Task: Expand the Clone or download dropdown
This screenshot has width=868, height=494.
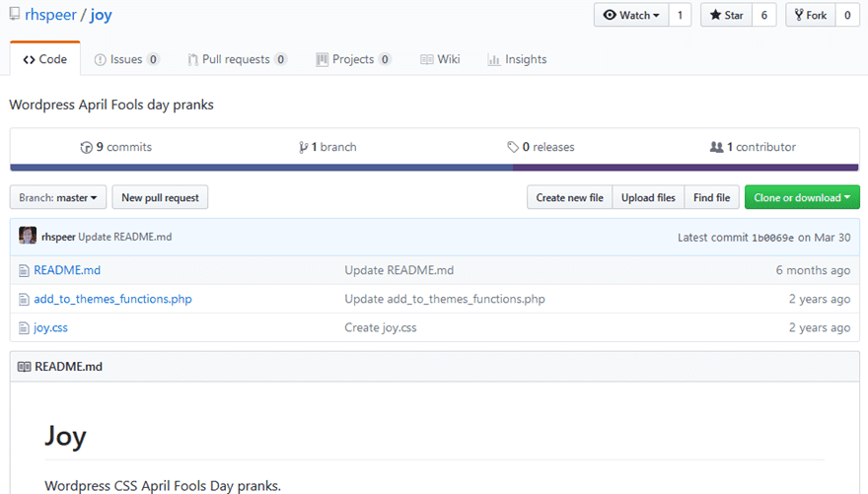Action: (802, 197)
